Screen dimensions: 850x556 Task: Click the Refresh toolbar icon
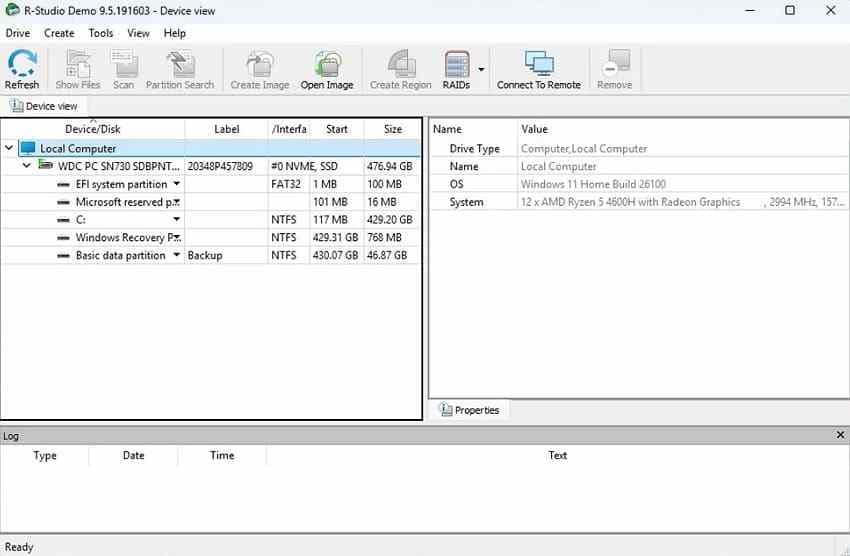coord(22,63)
